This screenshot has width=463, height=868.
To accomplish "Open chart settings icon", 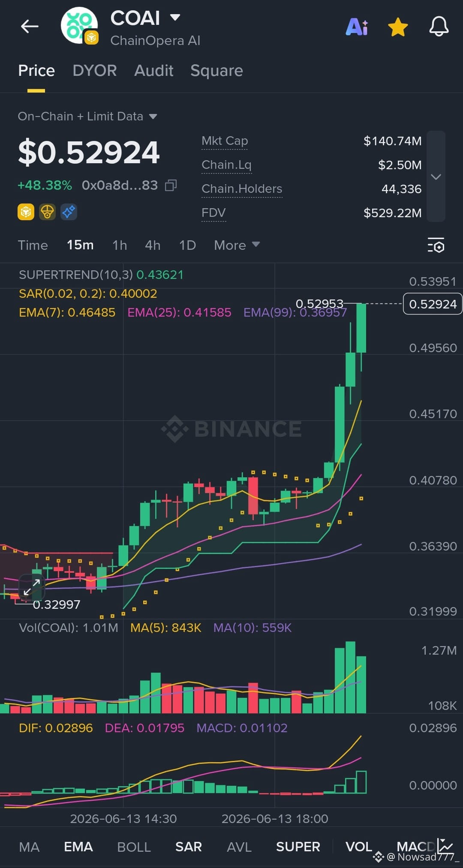I will 436,245.
